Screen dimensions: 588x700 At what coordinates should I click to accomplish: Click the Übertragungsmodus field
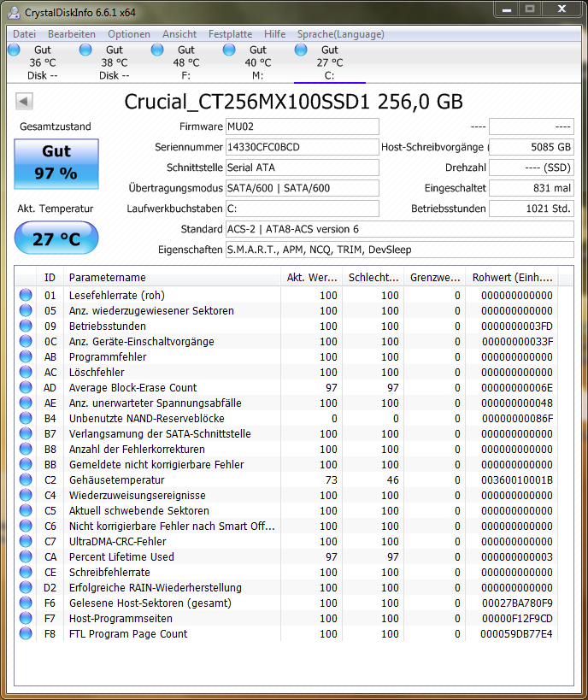303,188
